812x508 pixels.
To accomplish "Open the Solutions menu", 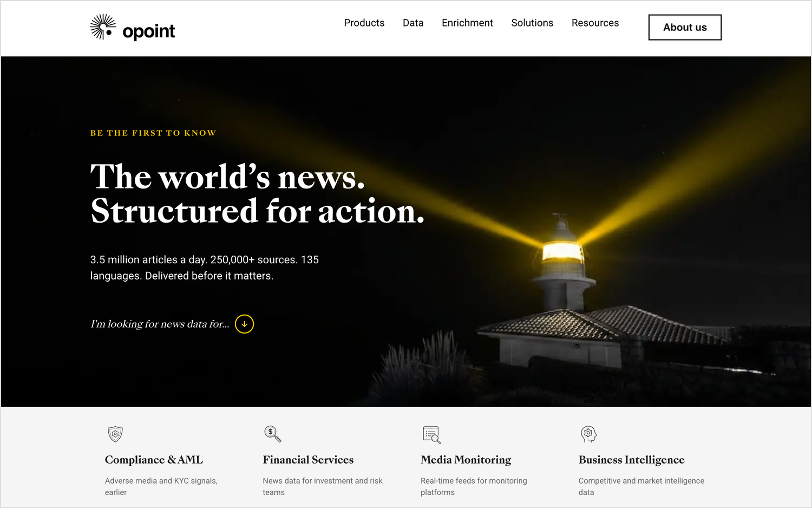I will click(532, 23).
